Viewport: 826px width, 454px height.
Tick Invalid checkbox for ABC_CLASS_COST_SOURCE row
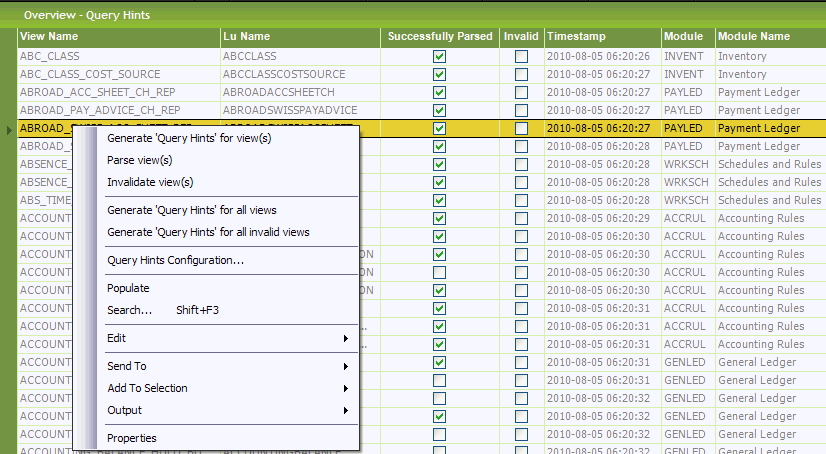click(521, 75)
